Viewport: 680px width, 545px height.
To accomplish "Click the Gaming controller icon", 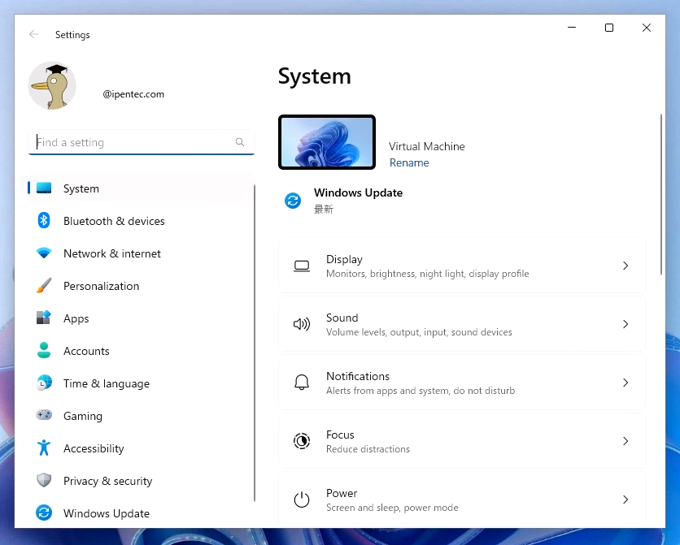I will [x=44, y=415].
